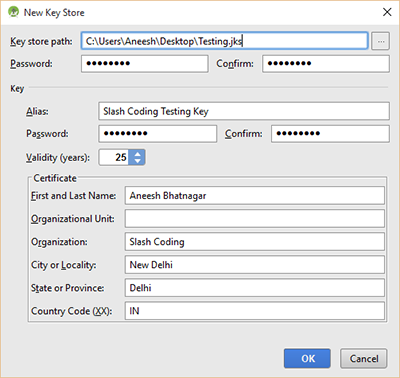The width and height of the screenshot is (400, 378).
Task: Close the New Key Store dialog
Action: (x=387, y=12)
